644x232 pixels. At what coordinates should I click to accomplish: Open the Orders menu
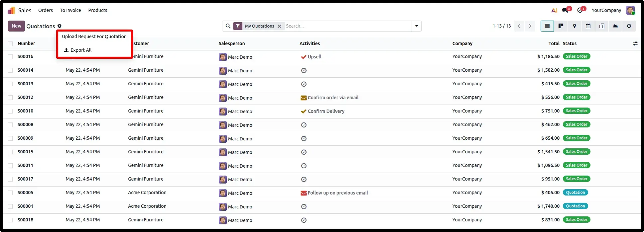[x=46, y=10]
